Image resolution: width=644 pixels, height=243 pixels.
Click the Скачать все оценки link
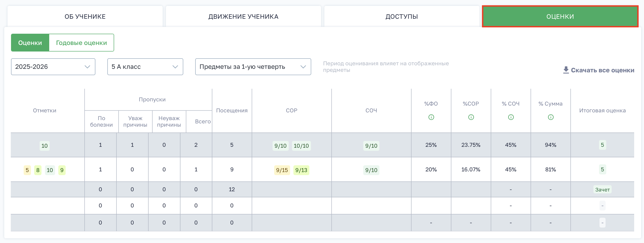click(x=602, y=70)
